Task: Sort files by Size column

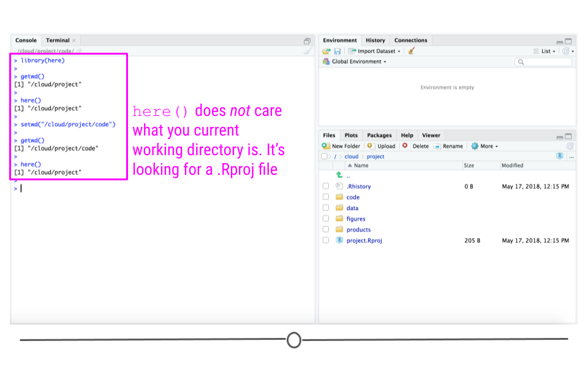Action: pos(469,165)
